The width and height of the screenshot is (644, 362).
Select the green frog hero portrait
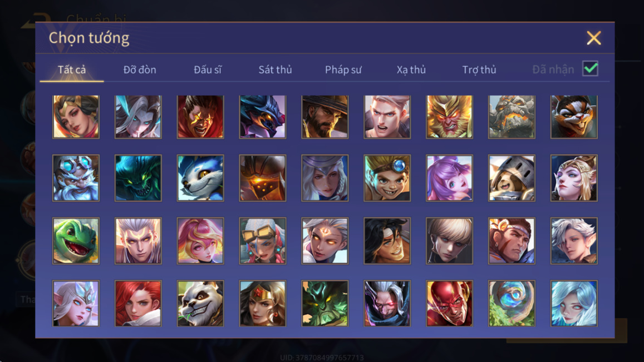[x=76, y=241]
